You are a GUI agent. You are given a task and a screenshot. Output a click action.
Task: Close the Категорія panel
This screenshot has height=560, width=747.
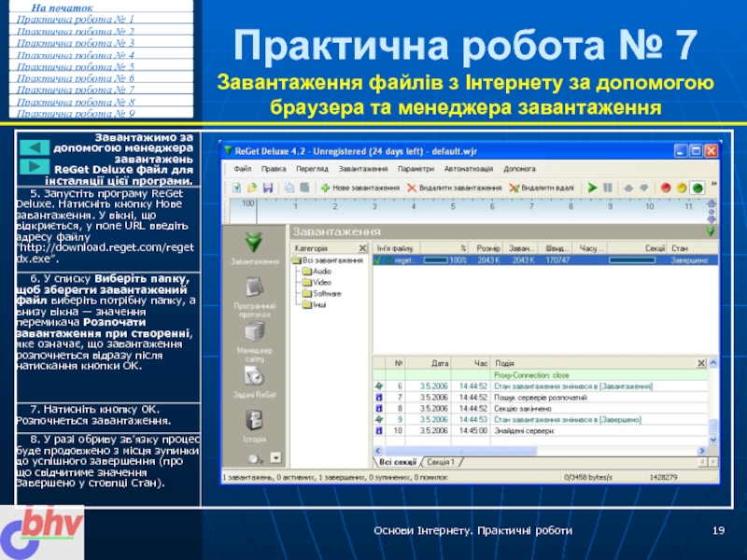click(362, 248)
